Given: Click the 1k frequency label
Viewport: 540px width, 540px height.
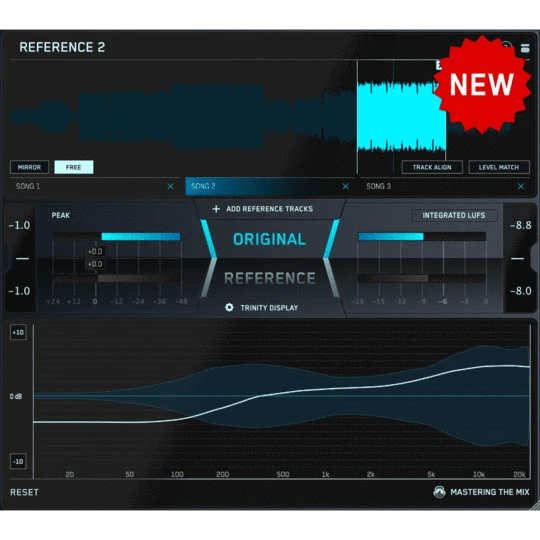Looking at the screenshot, I should click(x=325, y=475).
